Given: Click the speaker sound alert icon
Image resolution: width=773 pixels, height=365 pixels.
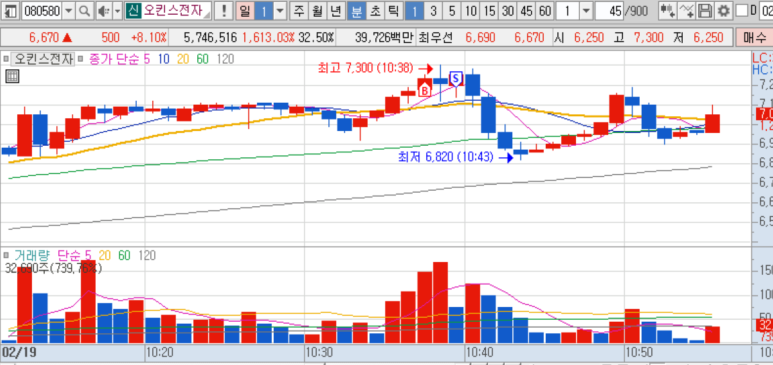Looking at the screenshot, I should (x=103, y=11).
